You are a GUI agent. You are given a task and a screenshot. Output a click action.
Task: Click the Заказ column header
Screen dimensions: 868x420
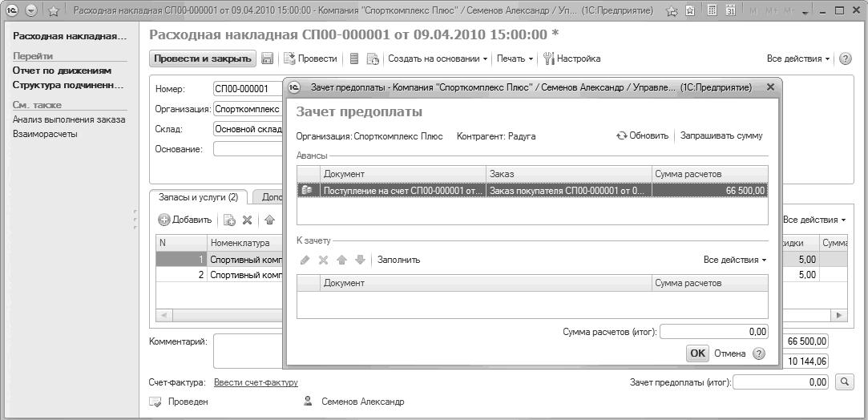[x=568, y=174]
